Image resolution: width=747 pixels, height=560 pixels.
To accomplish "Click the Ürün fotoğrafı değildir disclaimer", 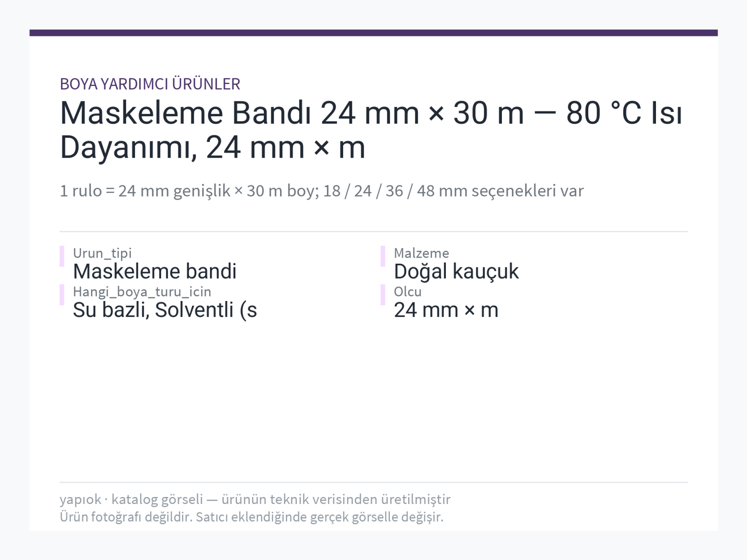I will (x=251, y=517).
